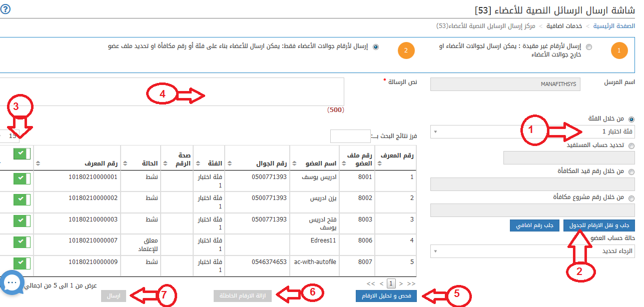
Task: Open the page size dropdown showing 15
Action: (x=10, y=135)
